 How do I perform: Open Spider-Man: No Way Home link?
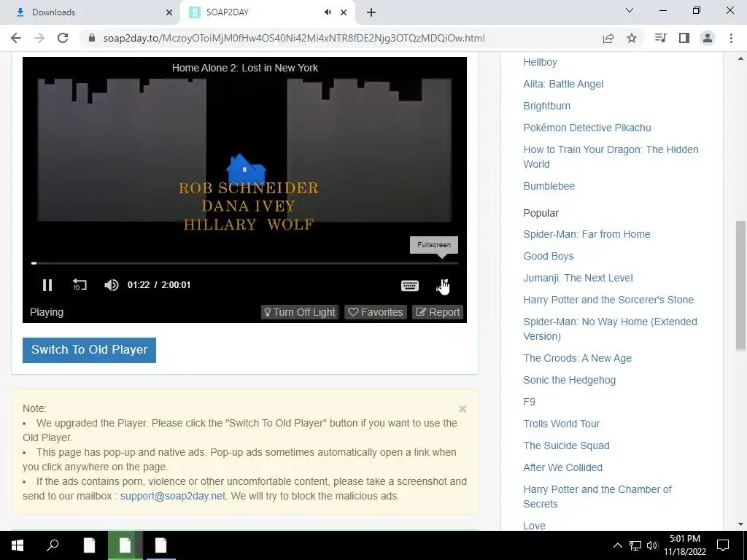point(610,329)
